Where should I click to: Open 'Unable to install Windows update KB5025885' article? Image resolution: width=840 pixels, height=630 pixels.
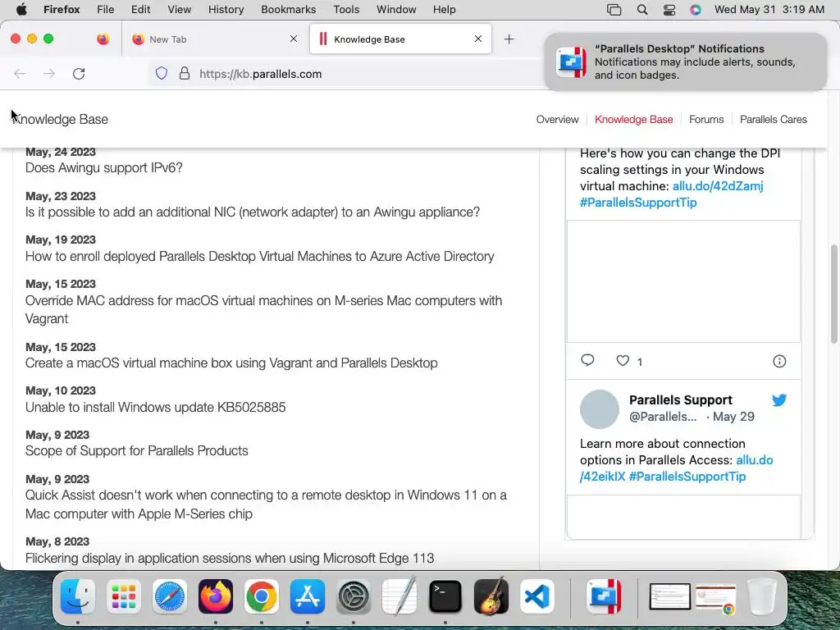[x=155, y=407]
